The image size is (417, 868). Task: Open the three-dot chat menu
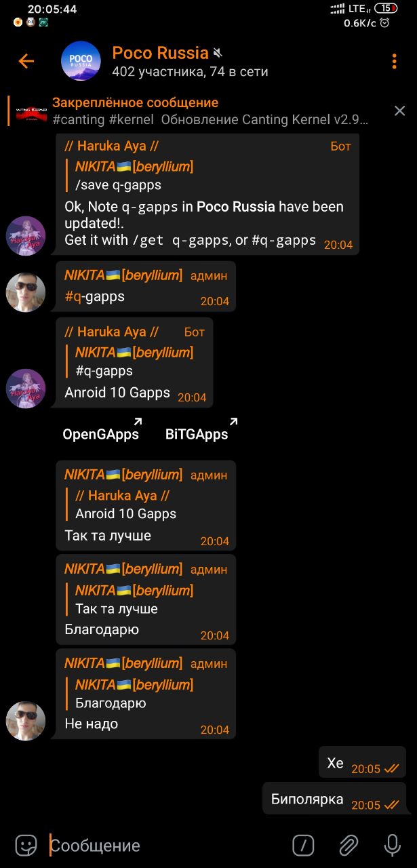pos(394,62)
